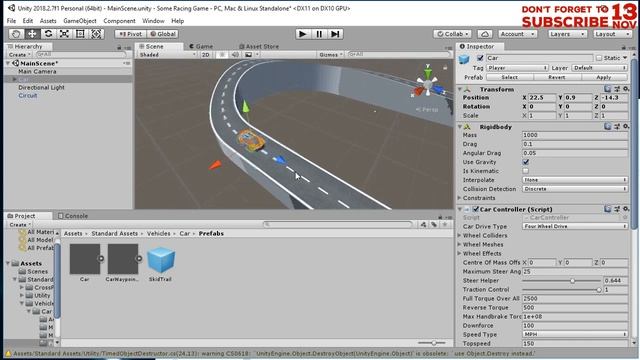The height and width of the screenshot is (360, 640).
Task: Expand Wheel Colliders list
Action: (x=460, y=236)
